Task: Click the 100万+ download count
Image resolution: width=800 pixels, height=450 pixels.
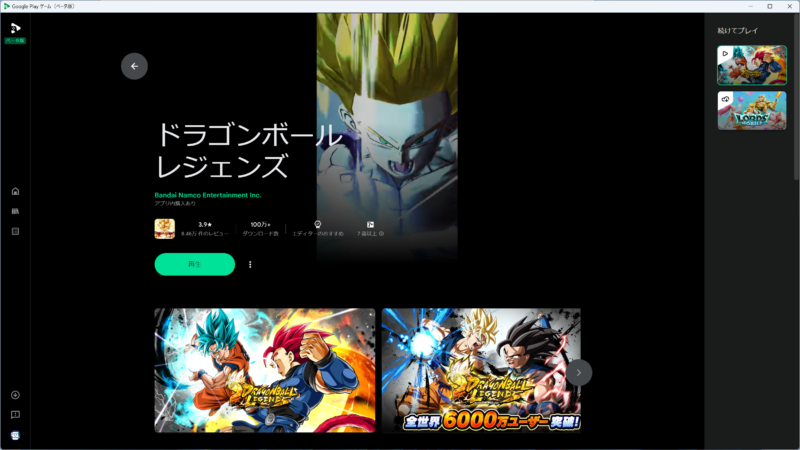Action: coord(260,224)
